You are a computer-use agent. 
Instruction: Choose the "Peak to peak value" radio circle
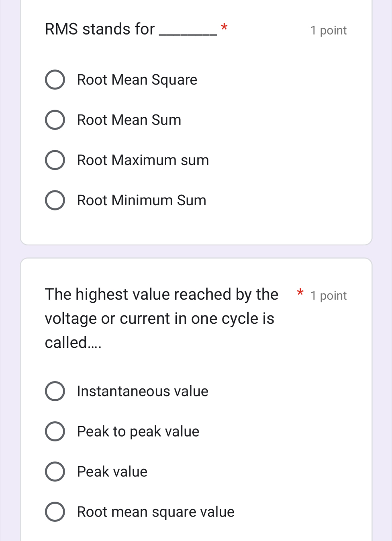[55, 431]
